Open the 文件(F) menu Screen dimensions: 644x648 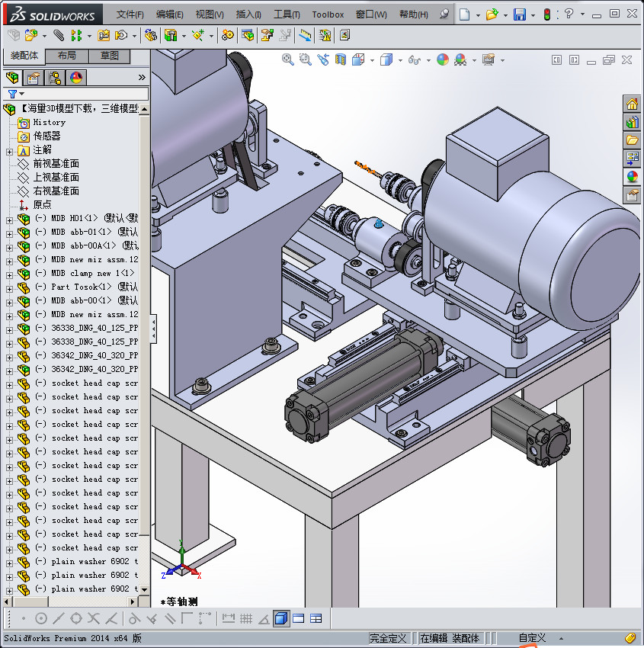(x=130, y=14)
